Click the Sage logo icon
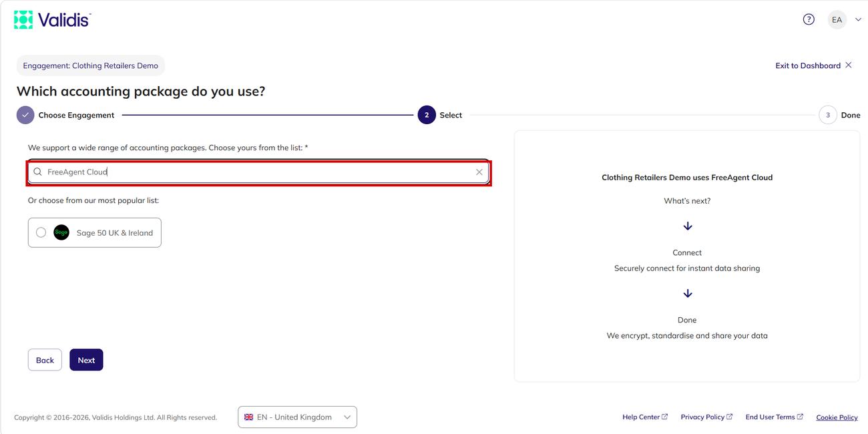 (61, 232)
